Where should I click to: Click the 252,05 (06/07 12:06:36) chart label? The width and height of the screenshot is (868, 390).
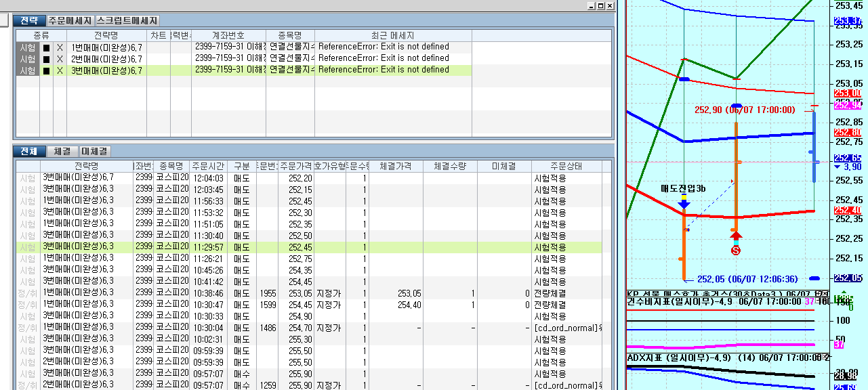pos(747,279)
